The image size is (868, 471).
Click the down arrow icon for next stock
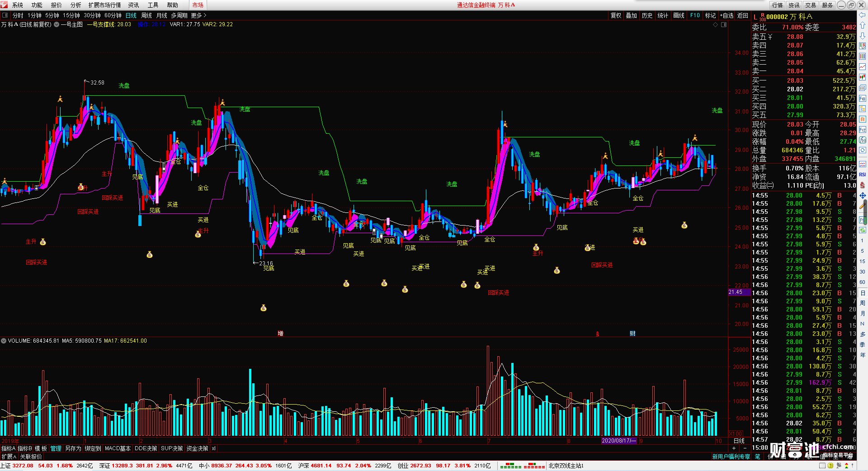click(863, 36)
